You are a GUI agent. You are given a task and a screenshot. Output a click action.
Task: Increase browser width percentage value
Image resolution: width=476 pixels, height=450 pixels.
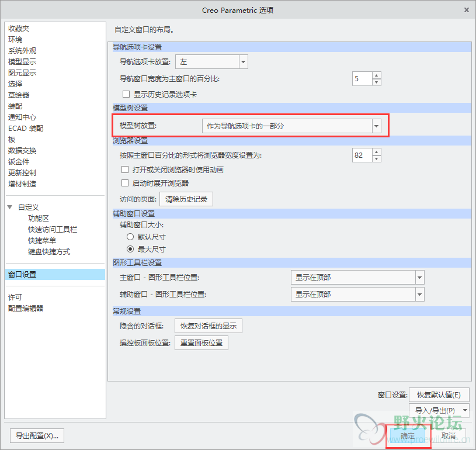[377, 152]
